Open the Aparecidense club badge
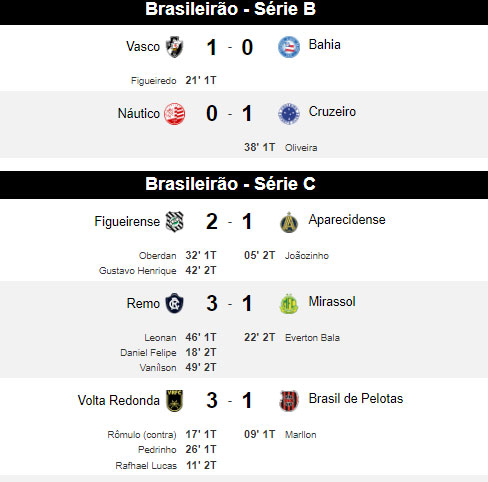Screen dimensions: 488x482 point(289,222)
